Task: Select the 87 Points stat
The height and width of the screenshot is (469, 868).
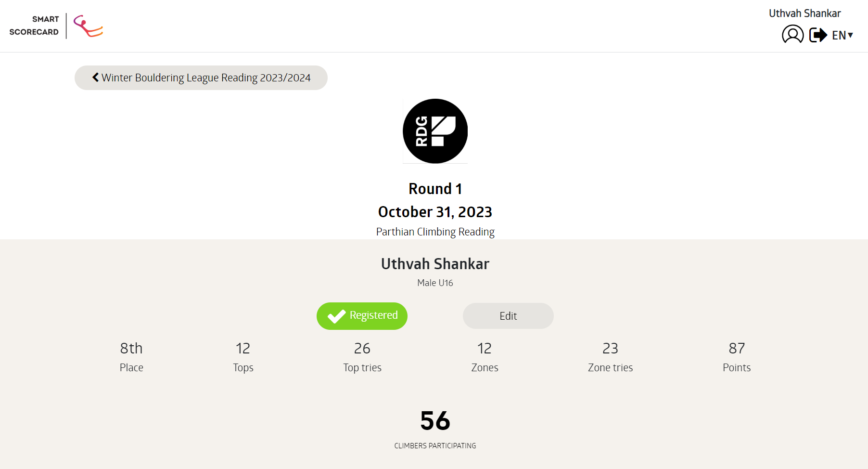Action: [737, 356]
